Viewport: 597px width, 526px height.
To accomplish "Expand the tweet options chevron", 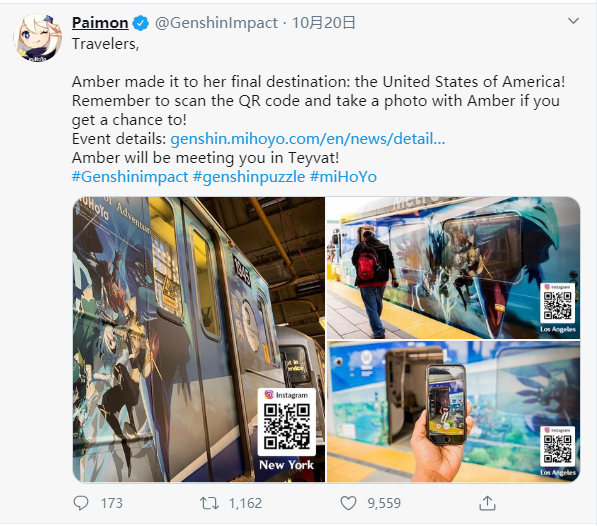I will pos(573,21).
